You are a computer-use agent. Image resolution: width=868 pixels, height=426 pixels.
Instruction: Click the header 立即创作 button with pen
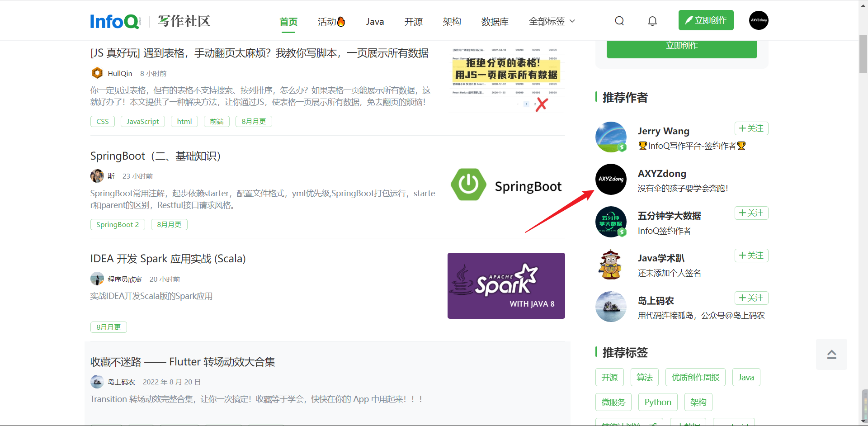[x=706, y=20]
